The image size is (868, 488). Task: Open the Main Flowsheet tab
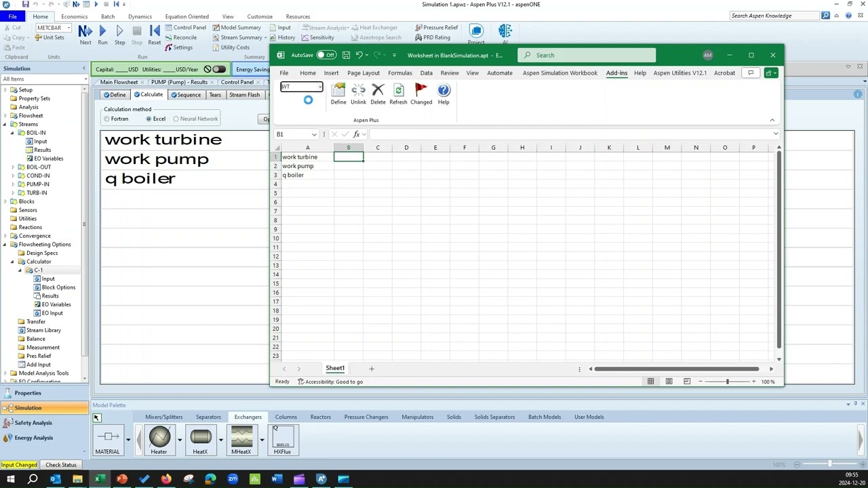coord(119,82)
